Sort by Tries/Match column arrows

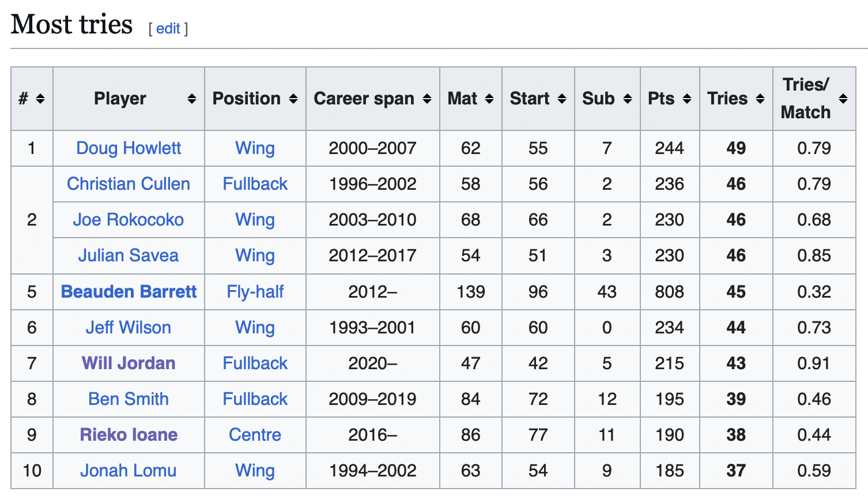pyautogui.click(x=843, y=99)
